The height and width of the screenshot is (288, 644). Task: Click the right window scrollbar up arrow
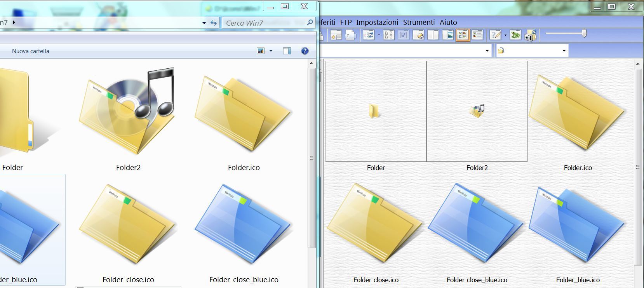(637, 64)
